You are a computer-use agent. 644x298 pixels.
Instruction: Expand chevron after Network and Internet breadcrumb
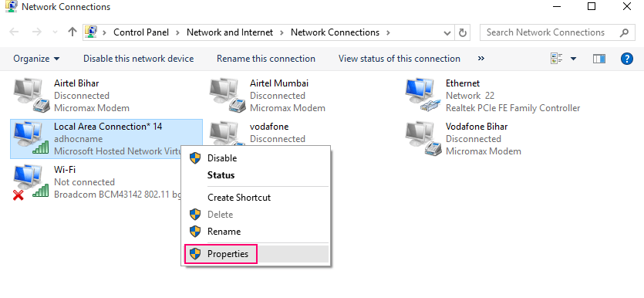(282, 32)
